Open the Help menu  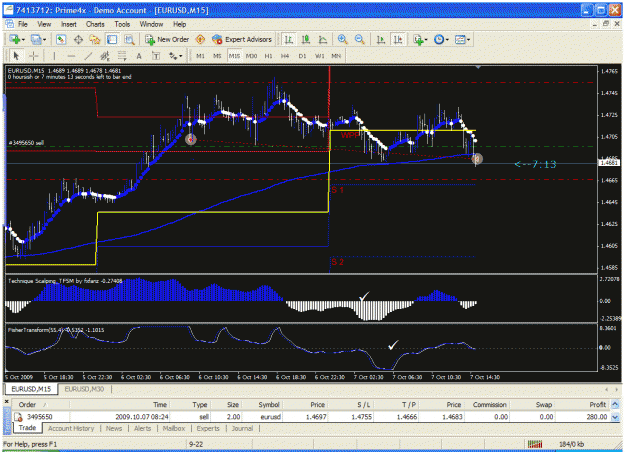179,24
